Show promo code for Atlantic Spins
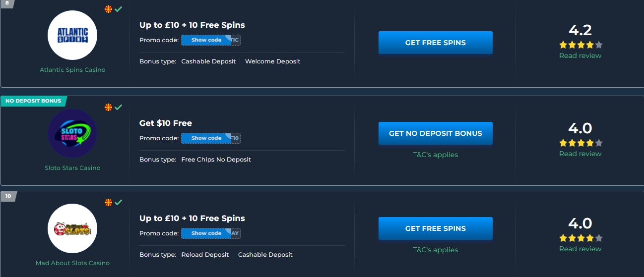The width and height of the screenshot is (644, 277). click(x=206, y=40)
